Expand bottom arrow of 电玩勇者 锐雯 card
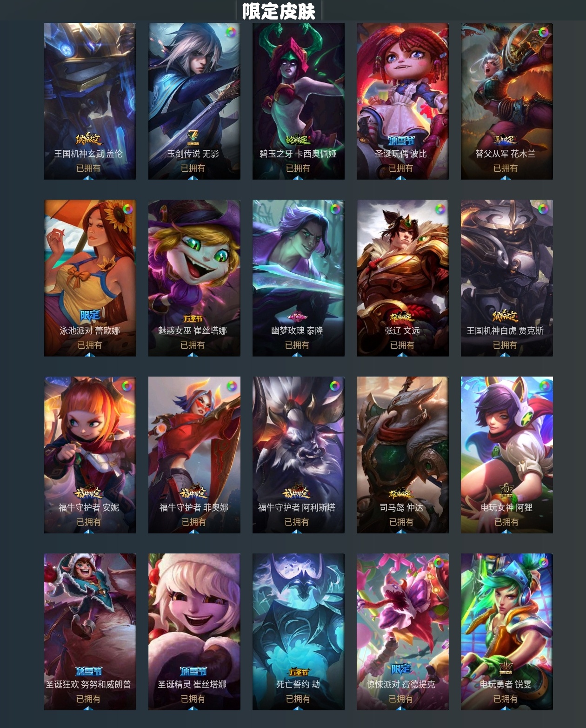The height and width of the screenshot is (728, 586). pyautogui.click(x=505, y=708)
